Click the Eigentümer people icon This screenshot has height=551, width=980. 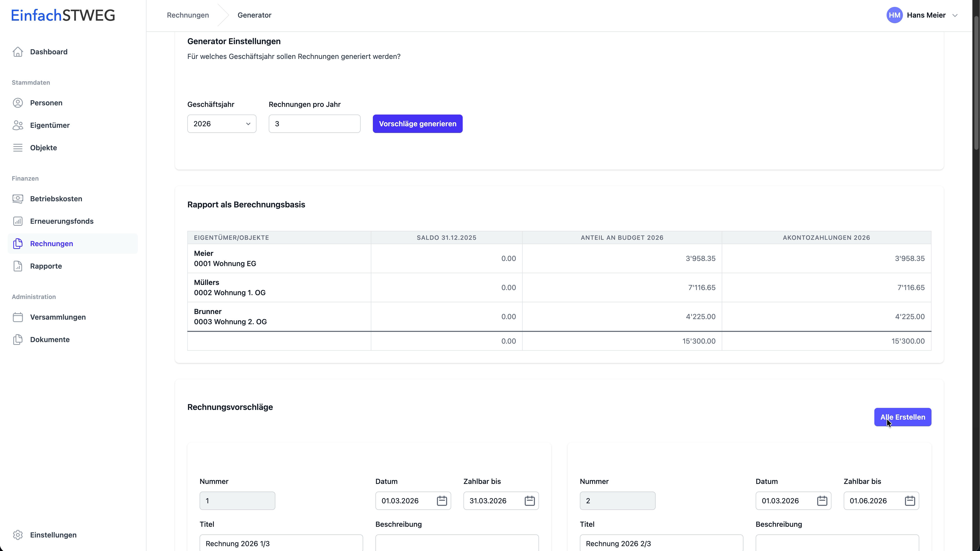[x=18, y=125]
